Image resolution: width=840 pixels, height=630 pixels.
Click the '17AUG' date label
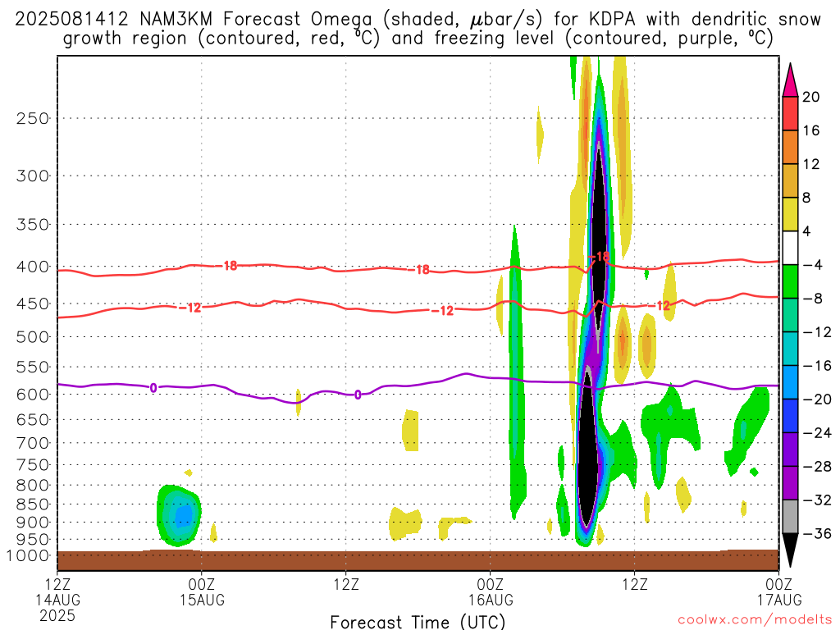point(779,600)
